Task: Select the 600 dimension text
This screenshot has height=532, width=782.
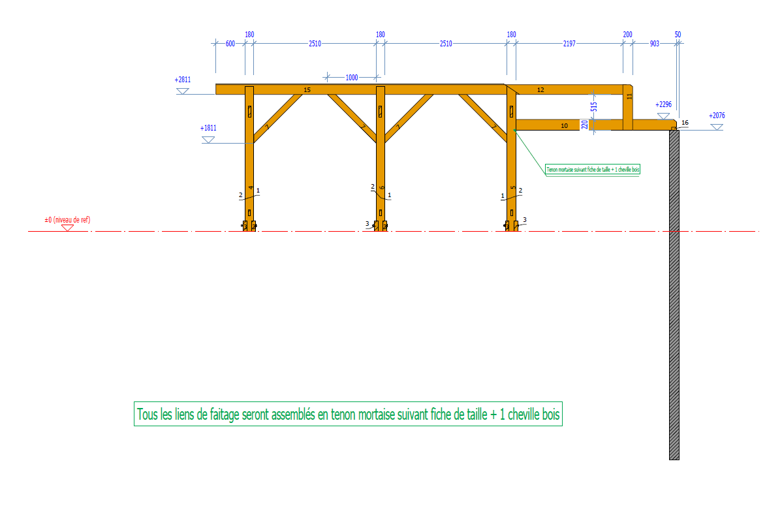Action: [230, 44]
